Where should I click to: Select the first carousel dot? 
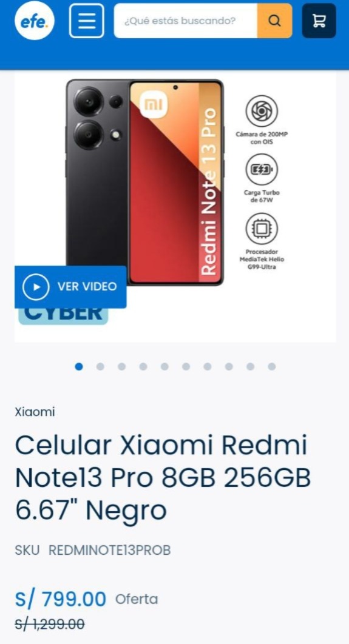[x=79, y=366]
